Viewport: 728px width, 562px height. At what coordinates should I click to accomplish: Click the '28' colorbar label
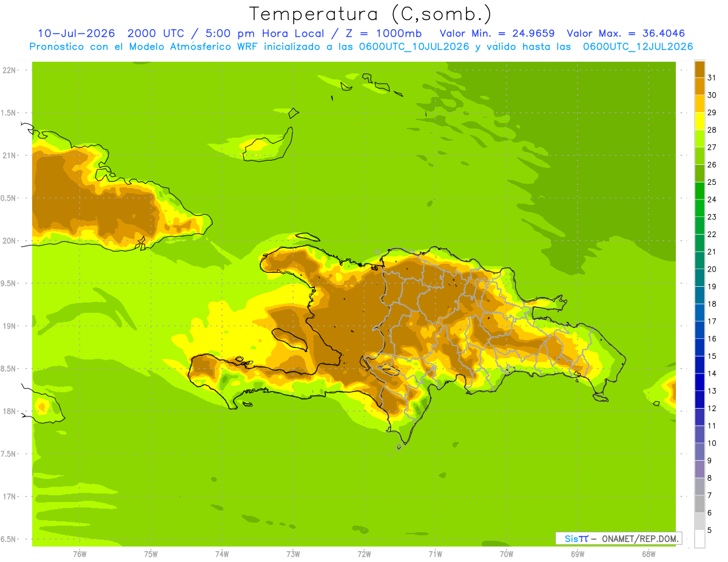coord(712,130)
